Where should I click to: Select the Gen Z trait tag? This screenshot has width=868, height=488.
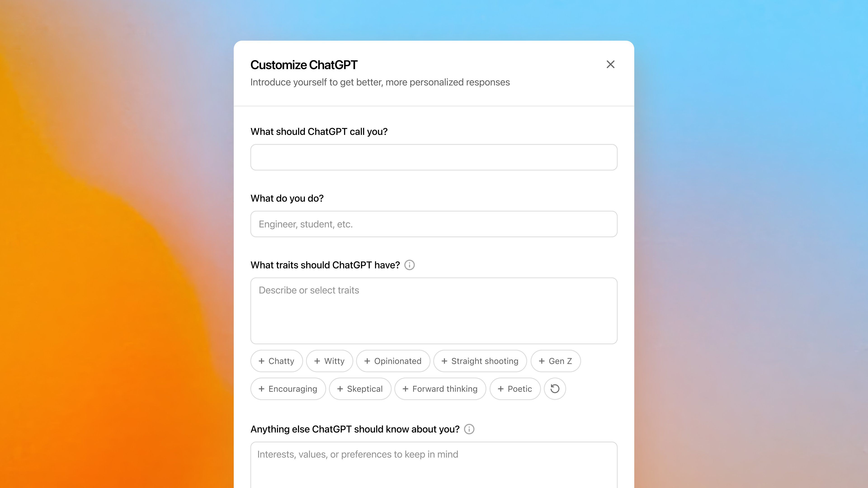(x=554, y=361)
